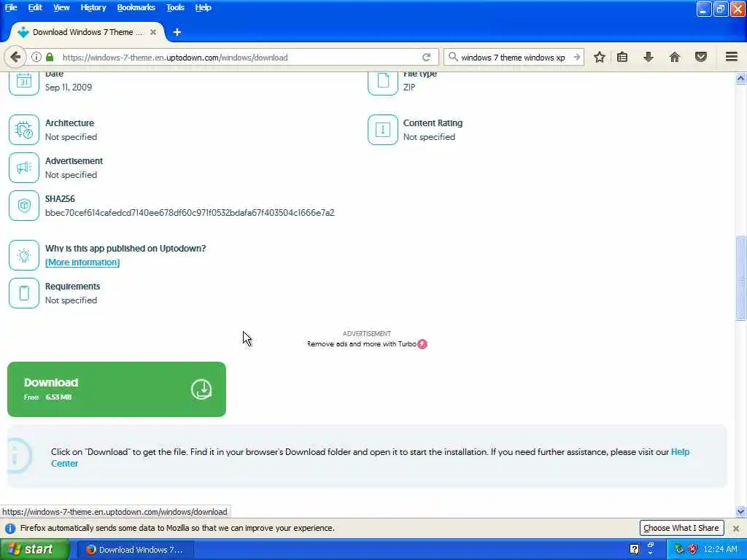The width and height of the screenshot is (747, 560).
Task: Click the Content Rating icon
Action: point(383,130)
